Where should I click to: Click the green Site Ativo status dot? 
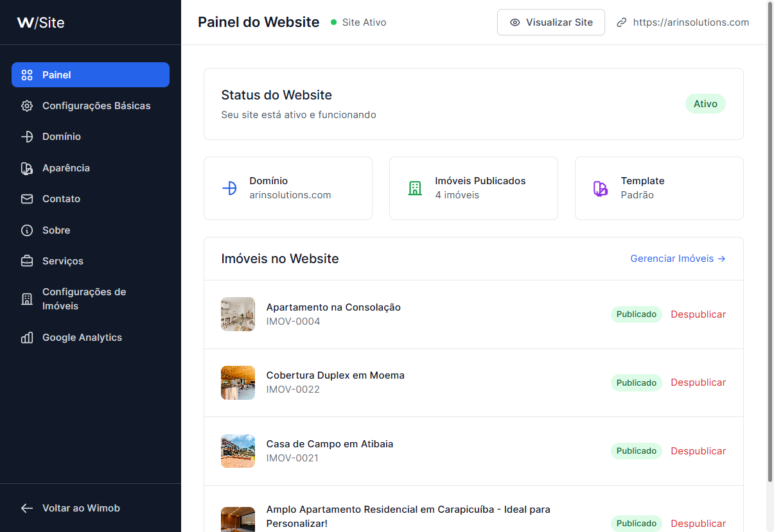[x=333, y=22]
